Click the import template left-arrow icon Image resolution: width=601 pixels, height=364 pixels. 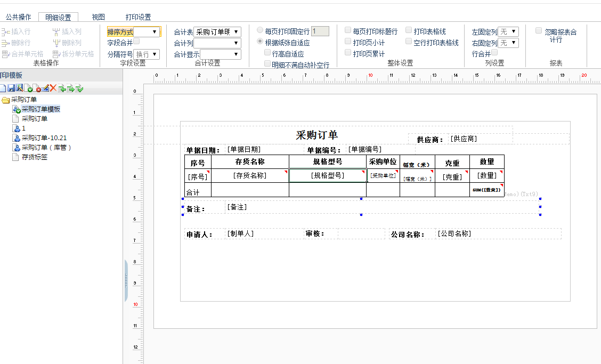[x=62, y=88]
